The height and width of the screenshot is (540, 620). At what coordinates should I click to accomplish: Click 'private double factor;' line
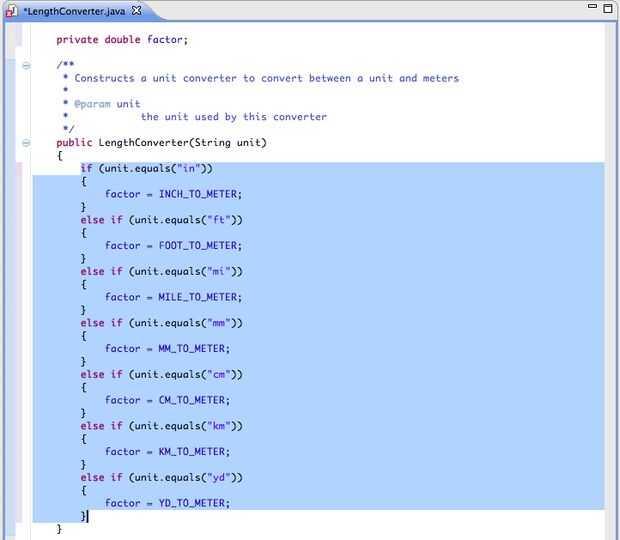coord(122,40)
